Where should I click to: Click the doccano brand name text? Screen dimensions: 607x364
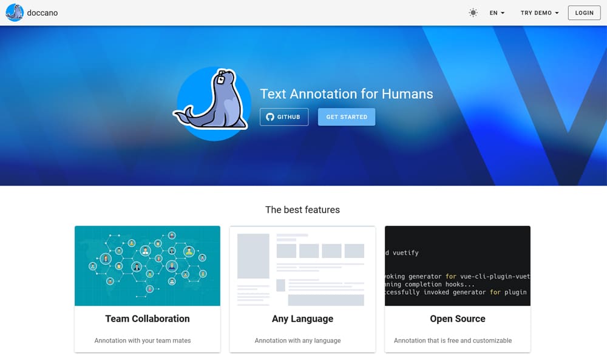coord(42,13)
